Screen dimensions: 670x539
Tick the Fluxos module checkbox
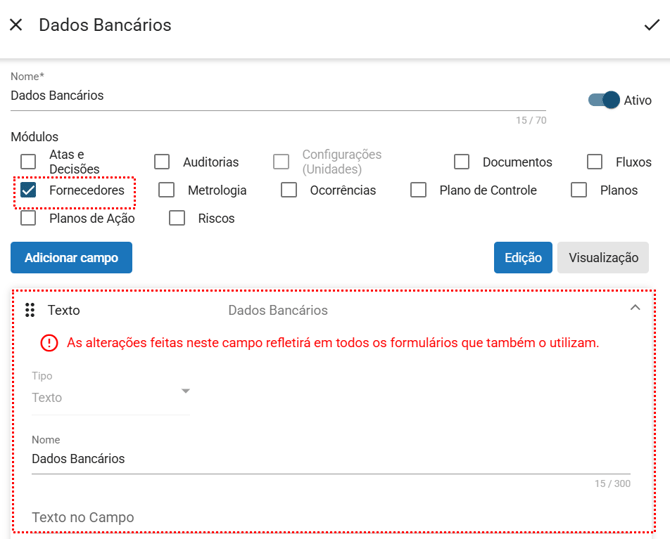595,162
